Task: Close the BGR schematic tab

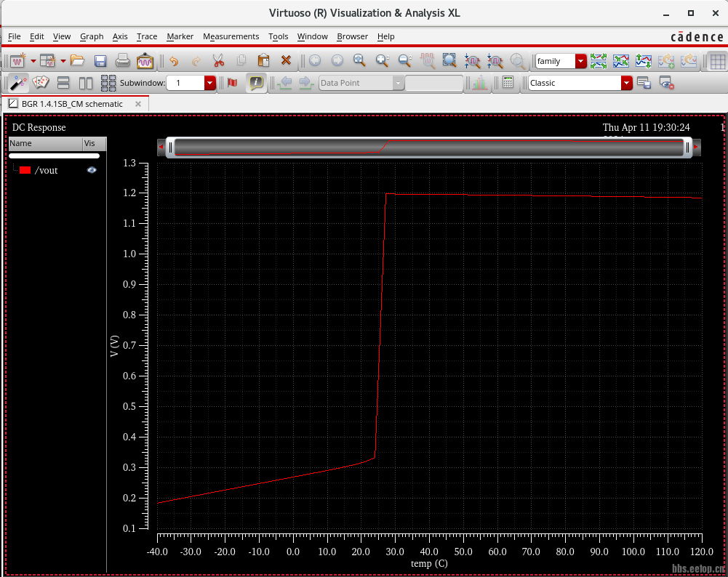Action: coord(138,104)
